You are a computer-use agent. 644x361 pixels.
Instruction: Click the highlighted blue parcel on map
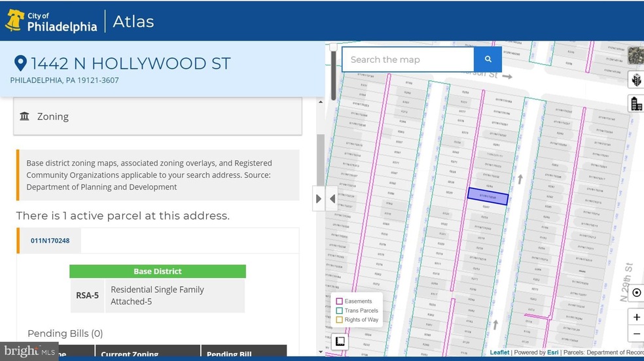[488, 196]
